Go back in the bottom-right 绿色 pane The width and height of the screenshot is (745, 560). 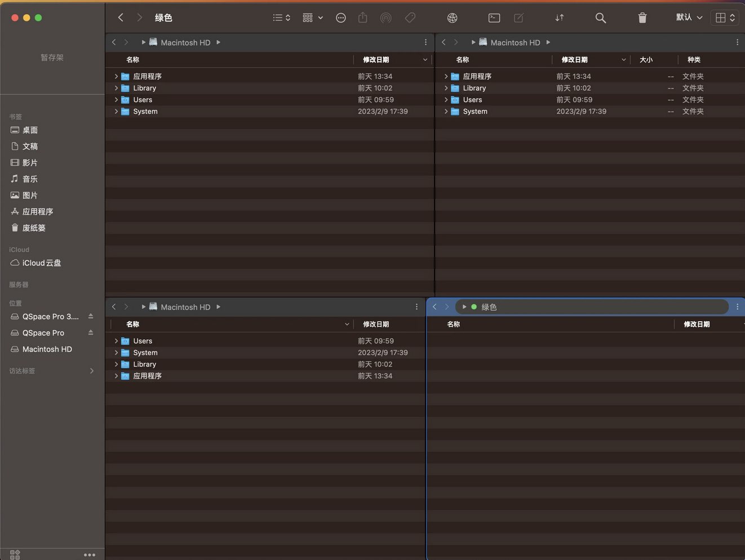[x=434, y=306]
